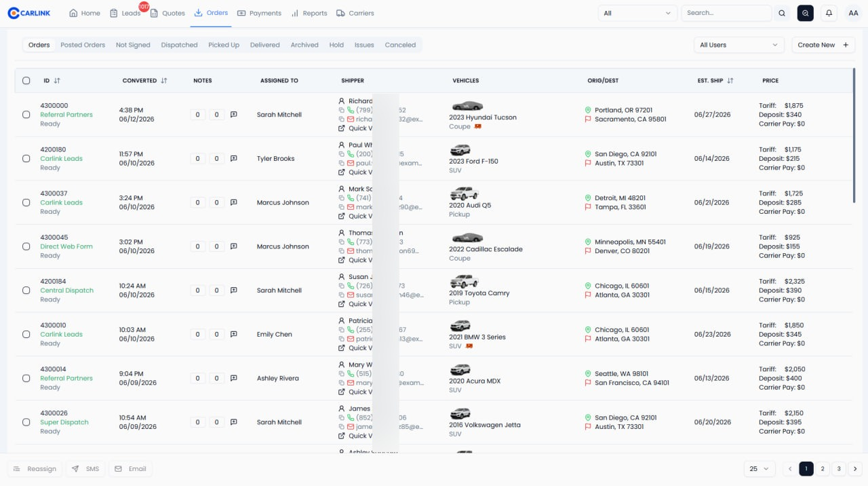Toggle the select-all orders checkbox
Viewport: 868px width, 486px height.
pos(26,81)
